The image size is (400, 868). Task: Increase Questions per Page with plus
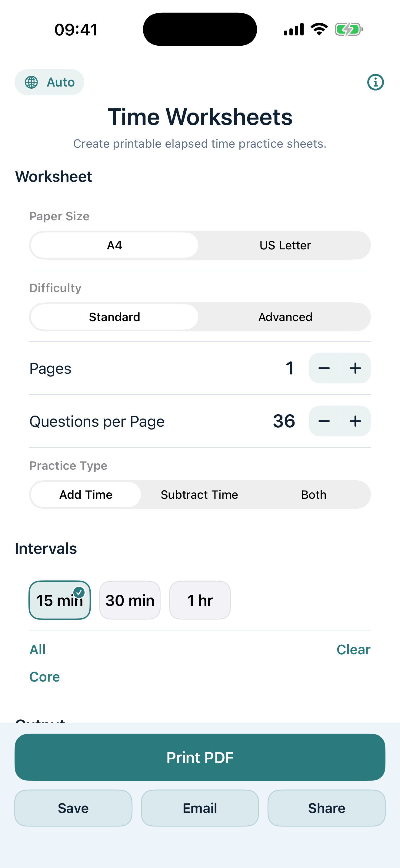click(355, 421)
